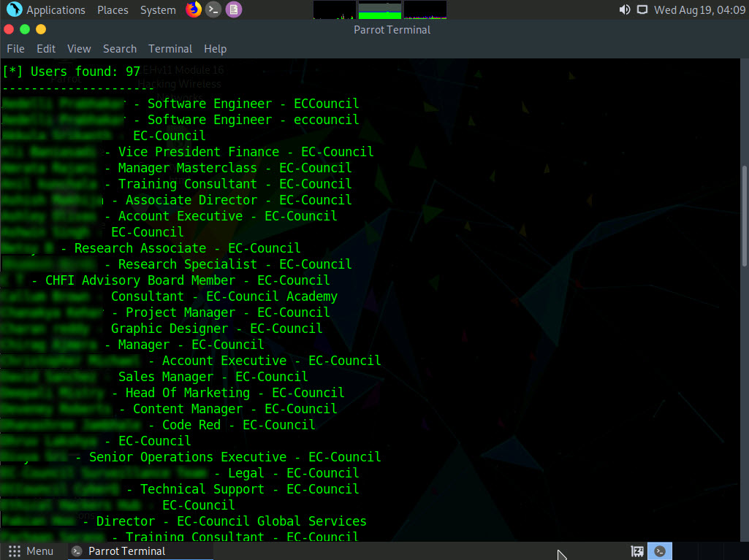Click the "Consultant - EC-Council Academy" line
Viewport: 749px width, 560px height.
pyautogui.click(x=170, y=296)
